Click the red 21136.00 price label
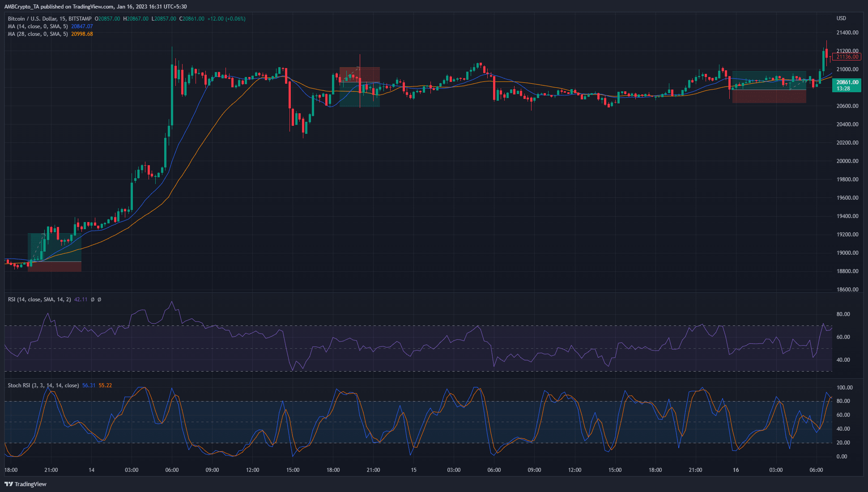This screenshot has height=492, width=868. pyautogui.click(x=847, y=57)
